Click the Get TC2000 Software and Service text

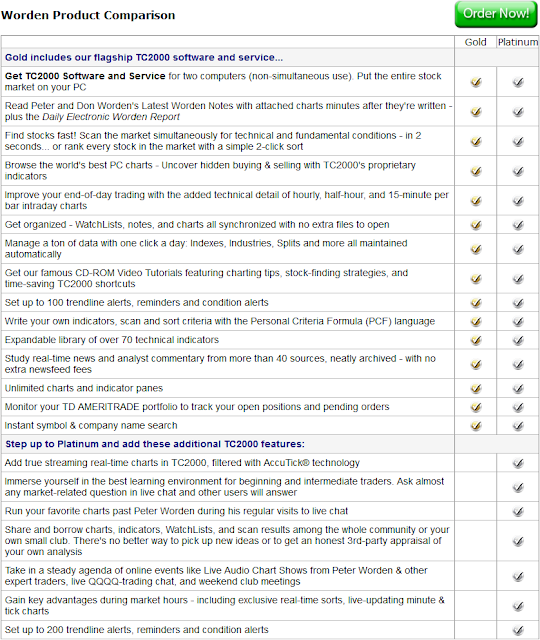coord(85,76)
